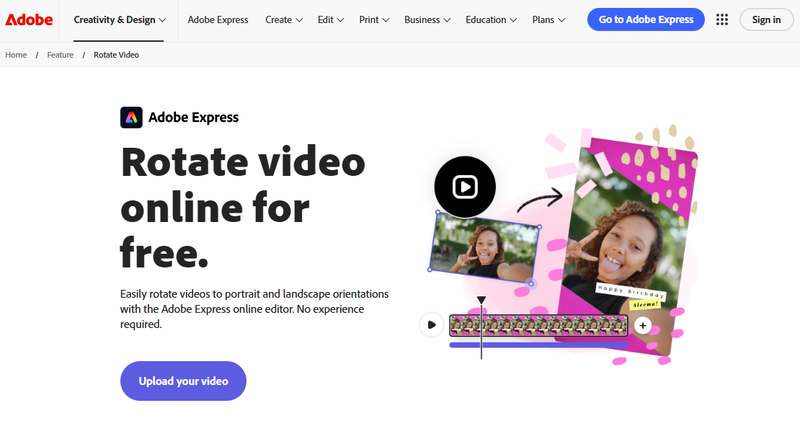Click the Sign in button
Screen dimensions: 800x421
click(x=766, y=19)
